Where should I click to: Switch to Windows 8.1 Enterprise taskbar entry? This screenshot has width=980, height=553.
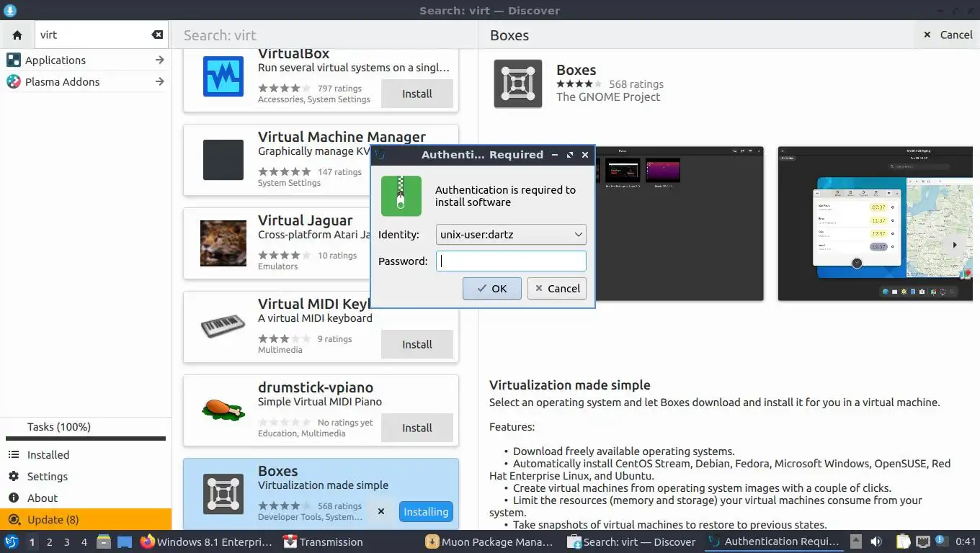[x=207, y=541]
